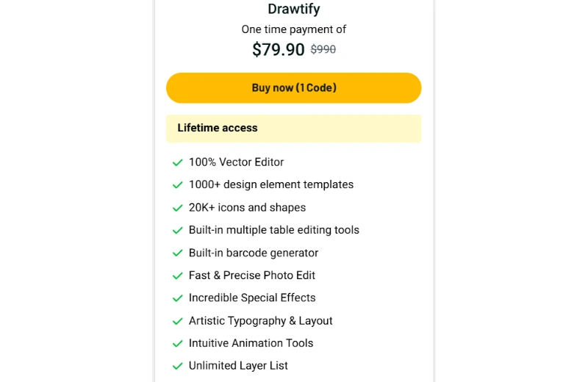Click the 'Built-in barcode generator' feature text
The image size is (588, 382).
pyautogui.click(x=254, y=253)
